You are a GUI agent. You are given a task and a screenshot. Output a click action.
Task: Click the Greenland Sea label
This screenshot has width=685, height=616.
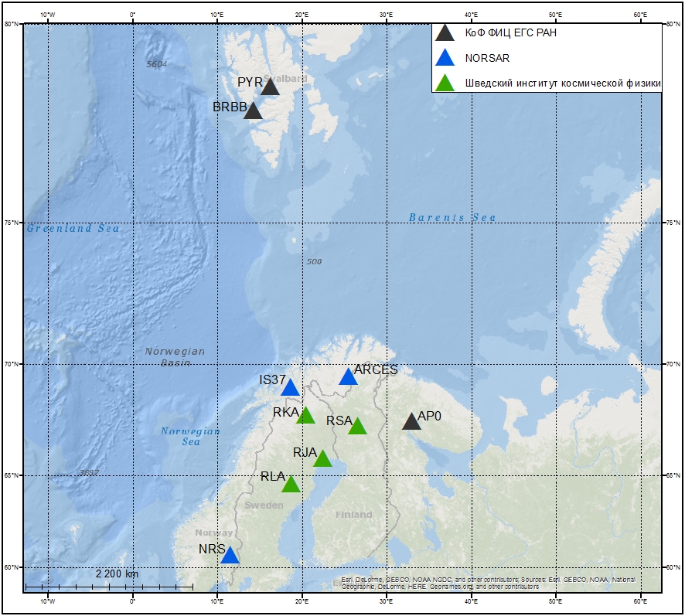73,229
